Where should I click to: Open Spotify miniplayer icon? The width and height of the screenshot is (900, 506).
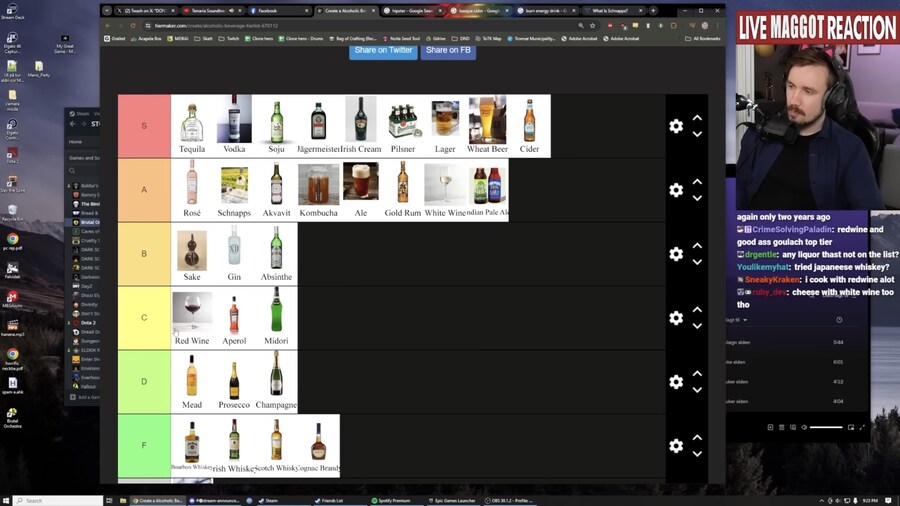click(851, 427)
